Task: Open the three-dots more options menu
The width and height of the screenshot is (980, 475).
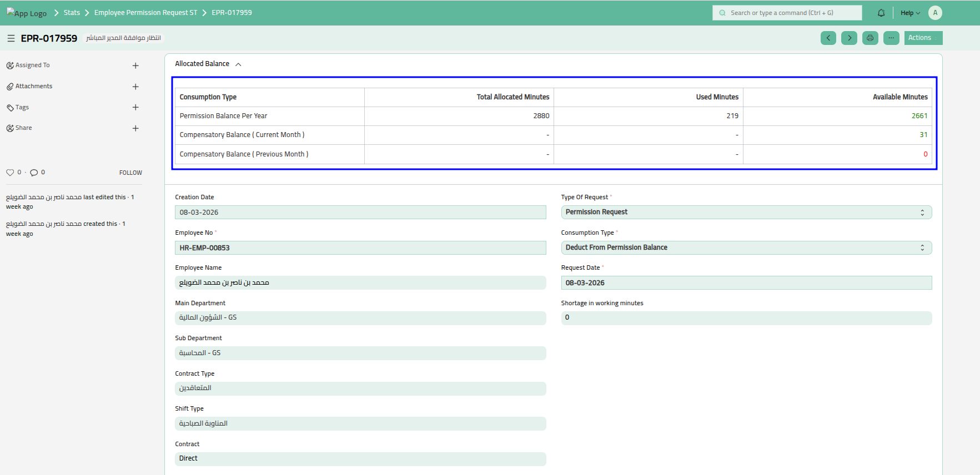Action: click(x=891, y=38)
